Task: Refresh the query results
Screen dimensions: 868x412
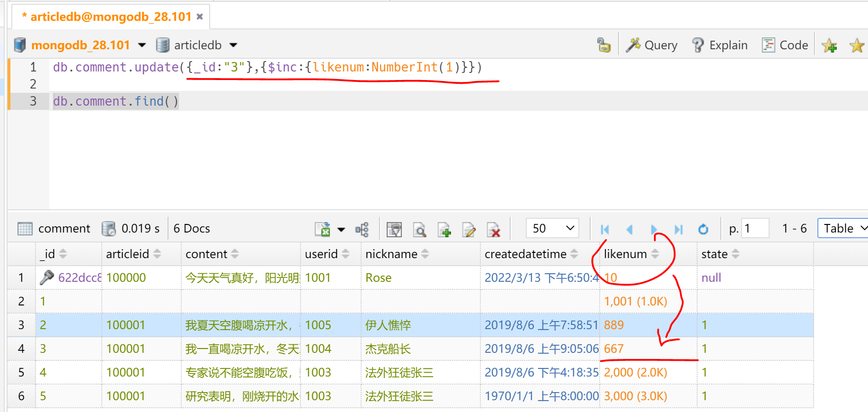Action: 703,229
